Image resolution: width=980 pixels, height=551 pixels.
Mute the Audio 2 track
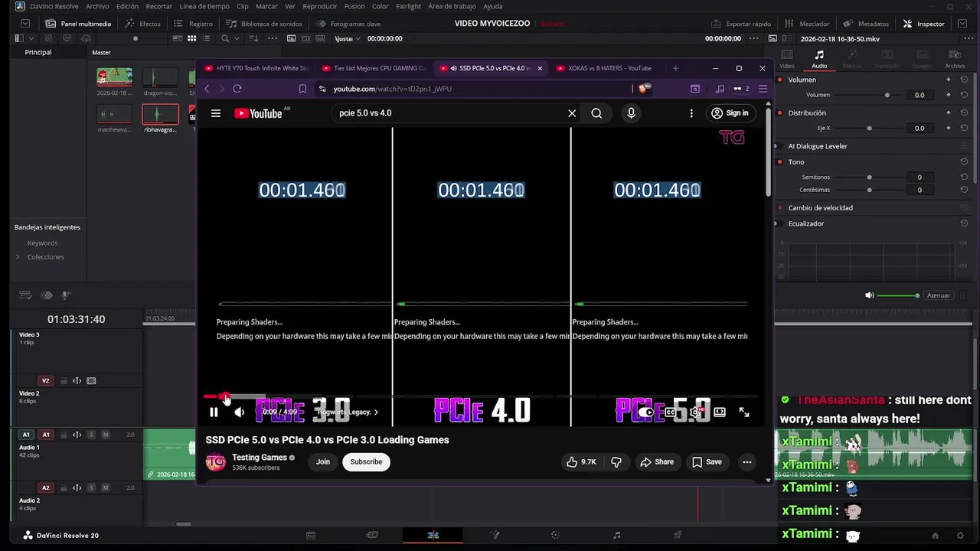[x=105, y=487]
